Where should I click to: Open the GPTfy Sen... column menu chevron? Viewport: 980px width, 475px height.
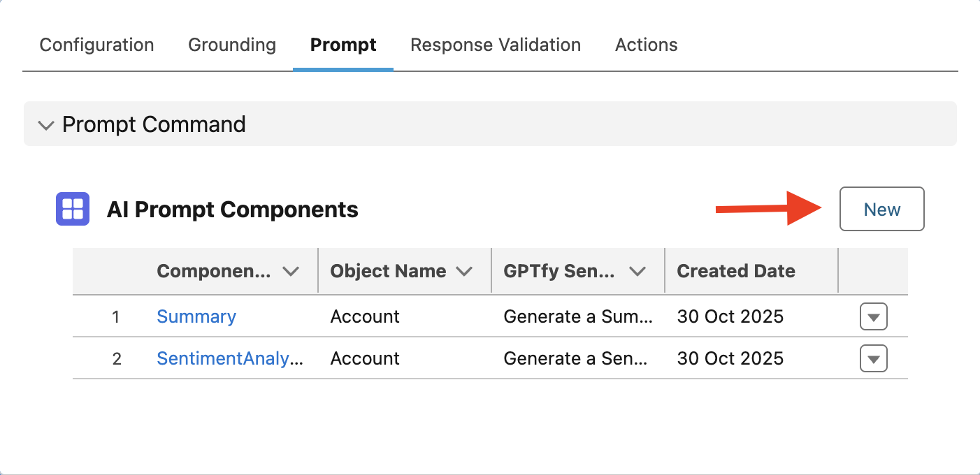tap(637, 272)
